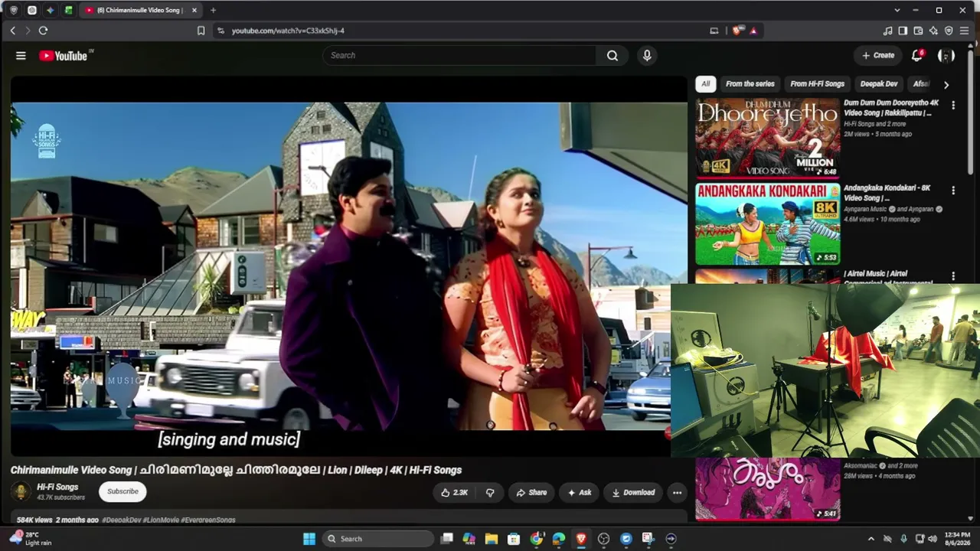Open the browser main menu
The height and width of the screenshot is (551, 980).
tap(964, 31)
